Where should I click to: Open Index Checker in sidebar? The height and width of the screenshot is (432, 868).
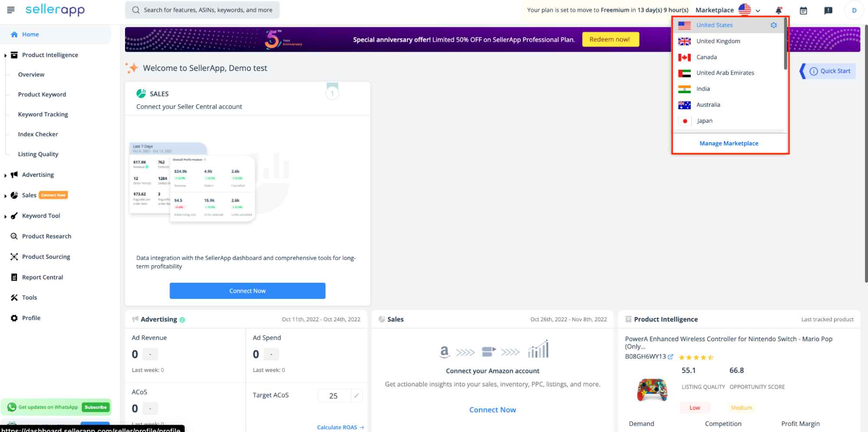click(38, 134)
